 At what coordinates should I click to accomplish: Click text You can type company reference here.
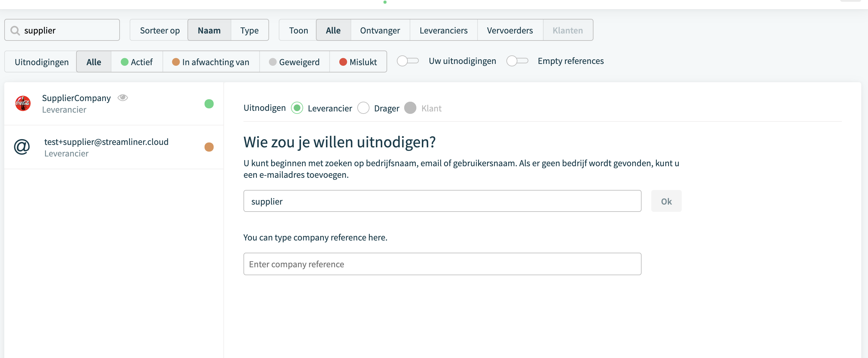[315, 237]
